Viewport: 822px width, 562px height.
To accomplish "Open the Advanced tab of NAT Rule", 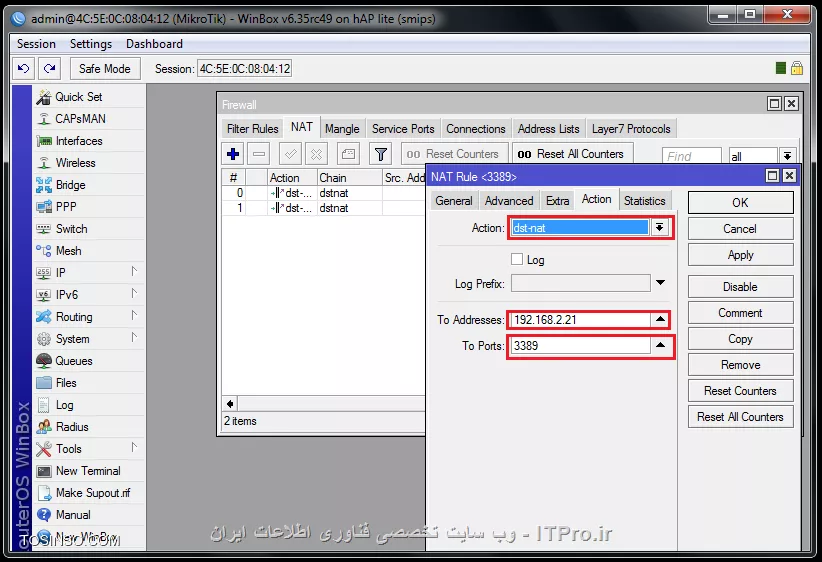I will click(x=509, y=201).
